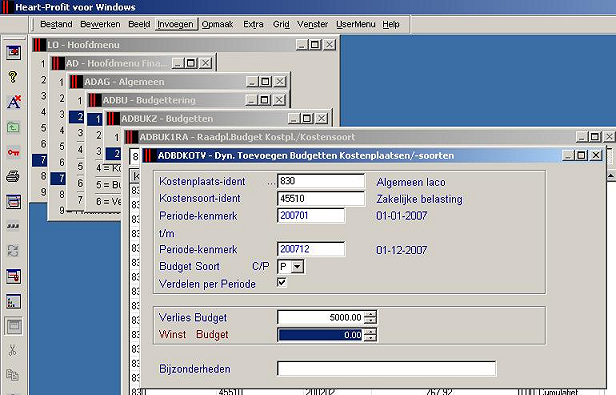This screenshot has height=395, width=616.
Task: Select row "4 = Ko" in ADBUKZ window
Action: click(109, 168)
